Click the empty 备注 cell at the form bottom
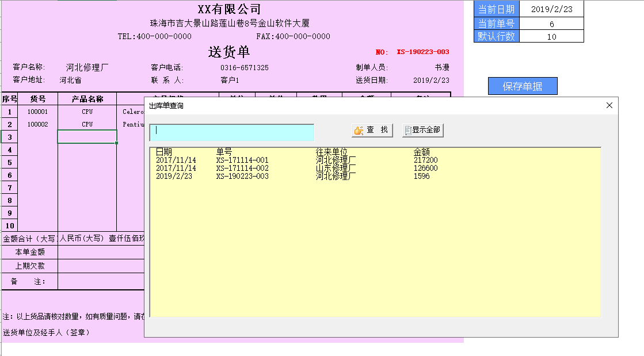 pos(101,282)
